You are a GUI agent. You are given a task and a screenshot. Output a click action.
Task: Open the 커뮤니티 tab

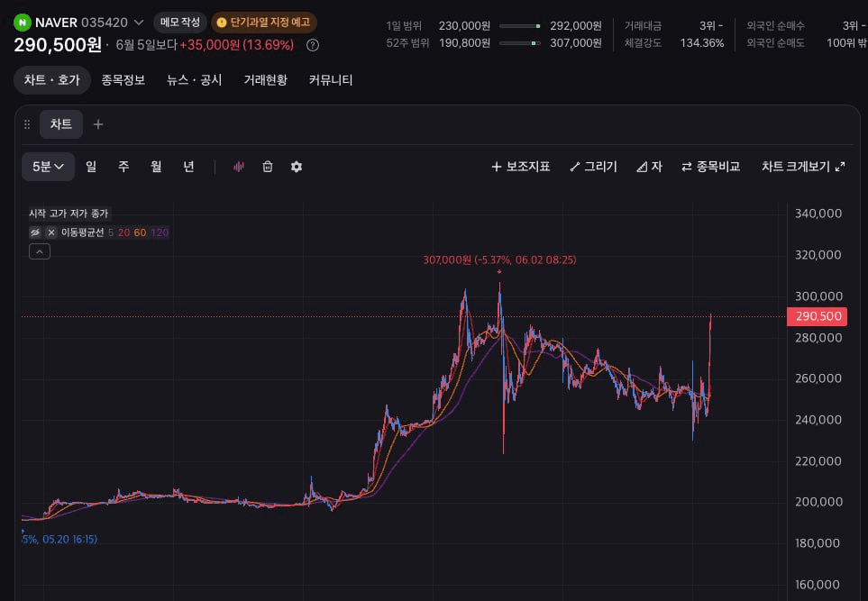331,79
